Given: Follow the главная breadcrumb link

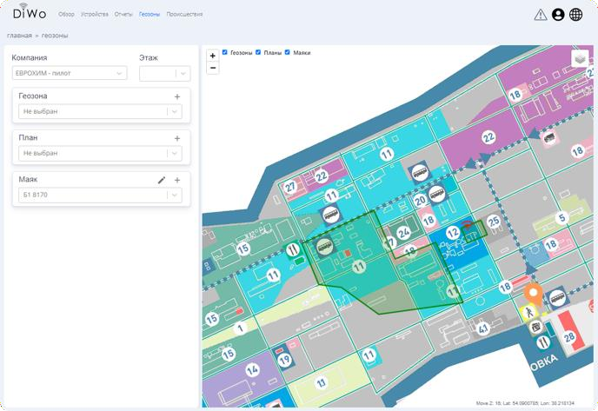Looking at the screenshot, I should (19, 35).
